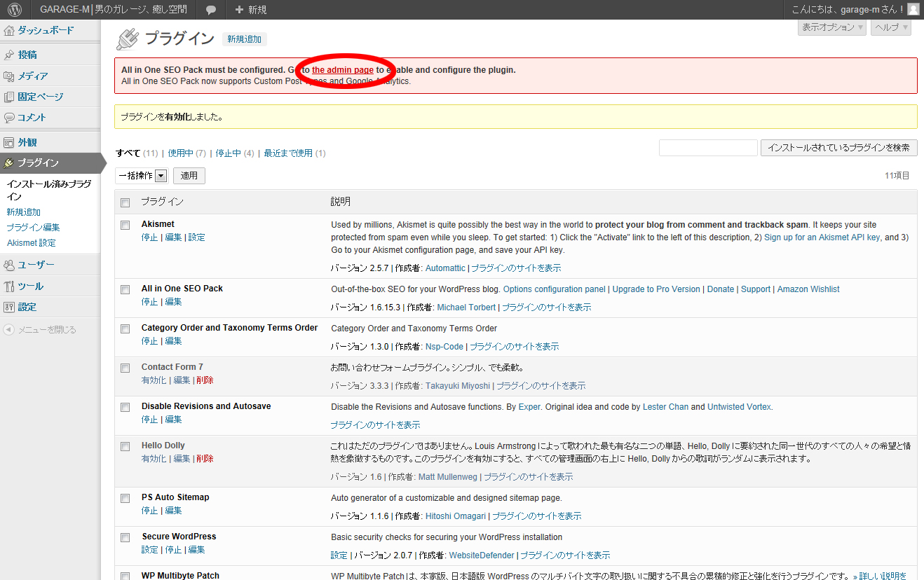
Task: Open Options configuration panel link
Action: (x=555, y=289)
